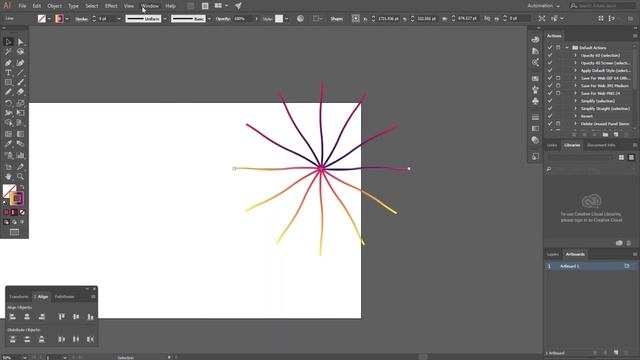Expand the Revert action
The height and width of the screenshot is (360, 640).
click(576, 116)
